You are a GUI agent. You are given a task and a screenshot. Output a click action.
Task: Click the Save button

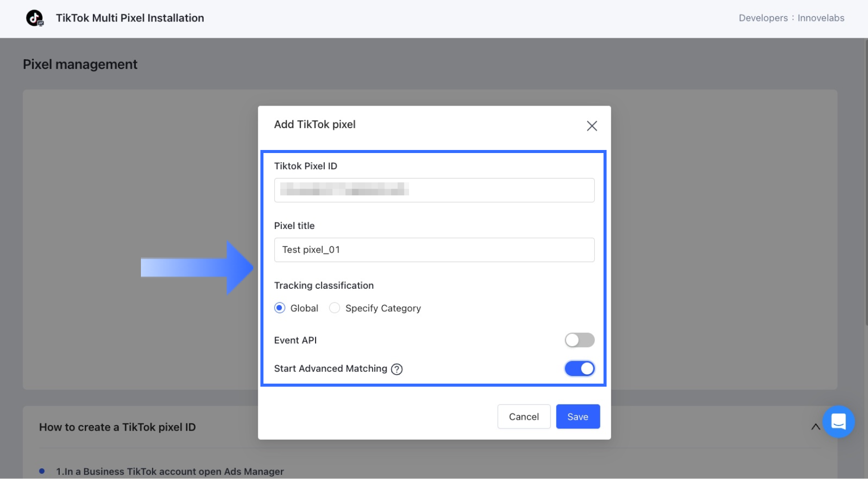tap(577, 417)
